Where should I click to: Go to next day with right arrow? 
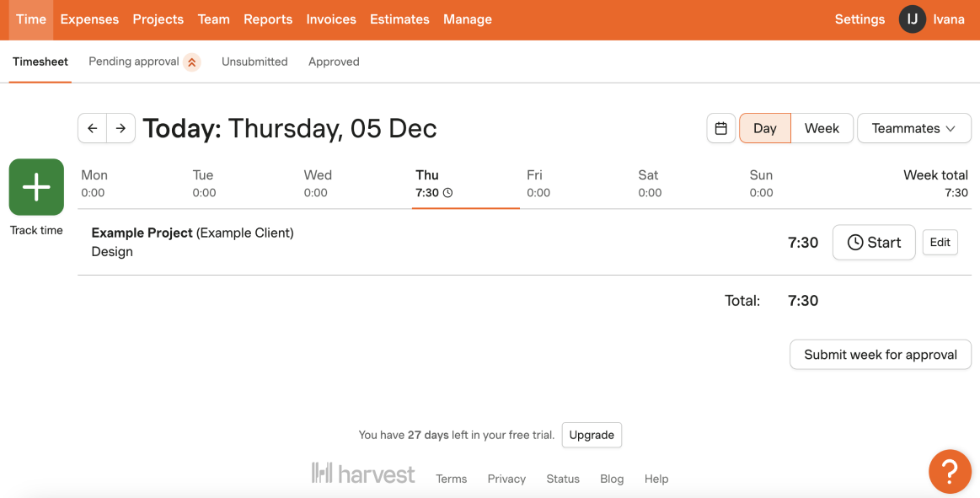[121, 128]
